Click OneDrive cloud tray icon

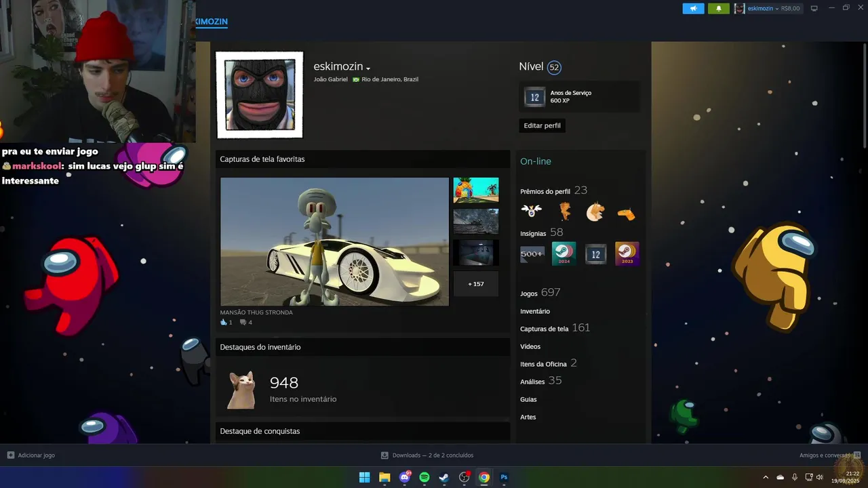point(780,477)
